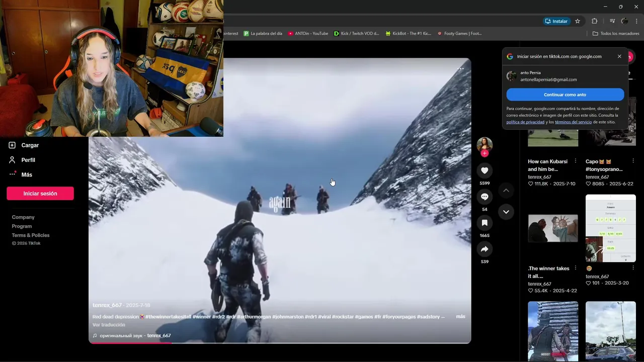
Task: Click the Cargar upload icon in sidebar
Action: point(12,145)
